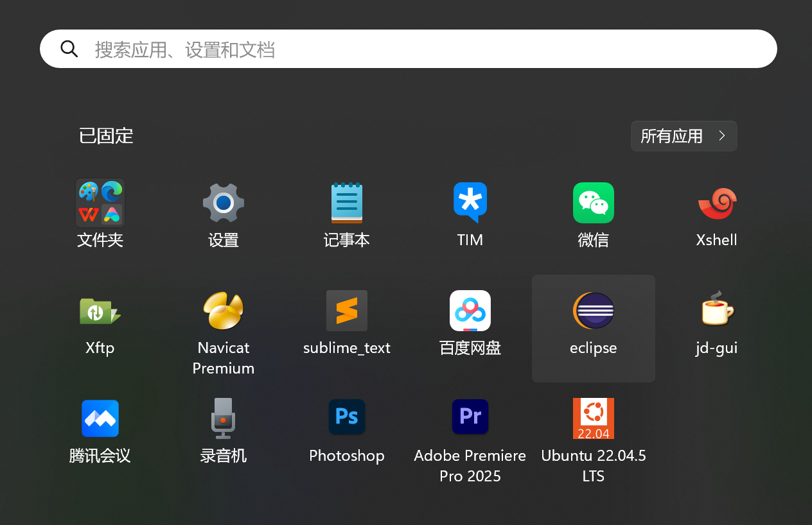Click the 所有应用 button
The image size is (812, 525).
tap(684, 136)
